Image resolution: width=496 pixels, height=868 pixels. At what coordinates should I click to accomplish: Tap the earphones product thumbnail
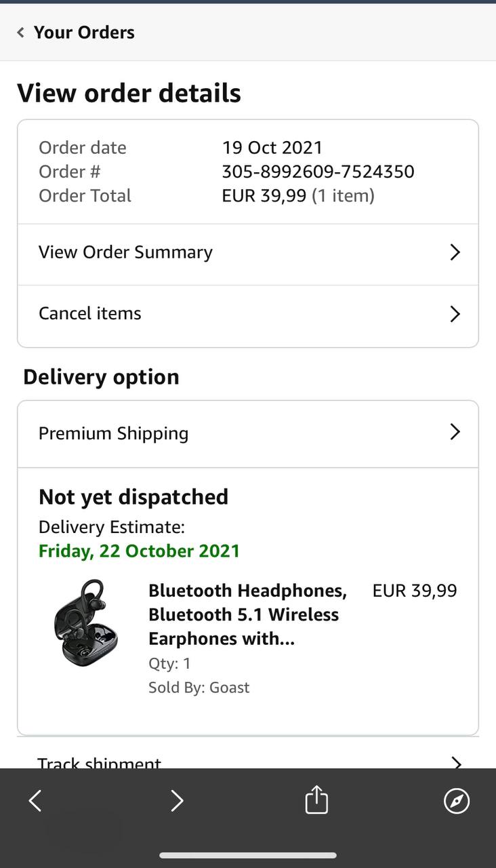85,623
